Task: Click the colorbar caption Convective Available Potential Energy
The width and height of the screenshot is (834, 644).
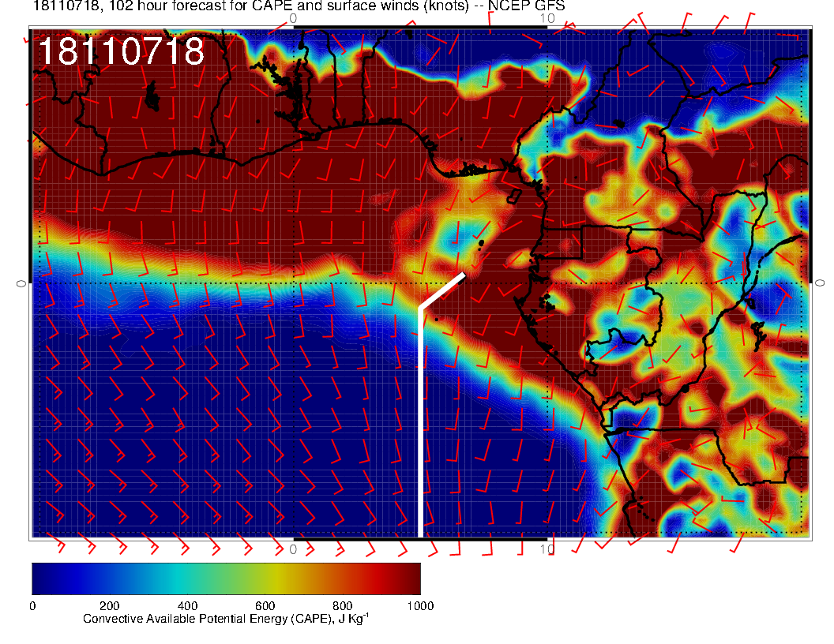Action: pyautogui.click(x=225, y=619)
